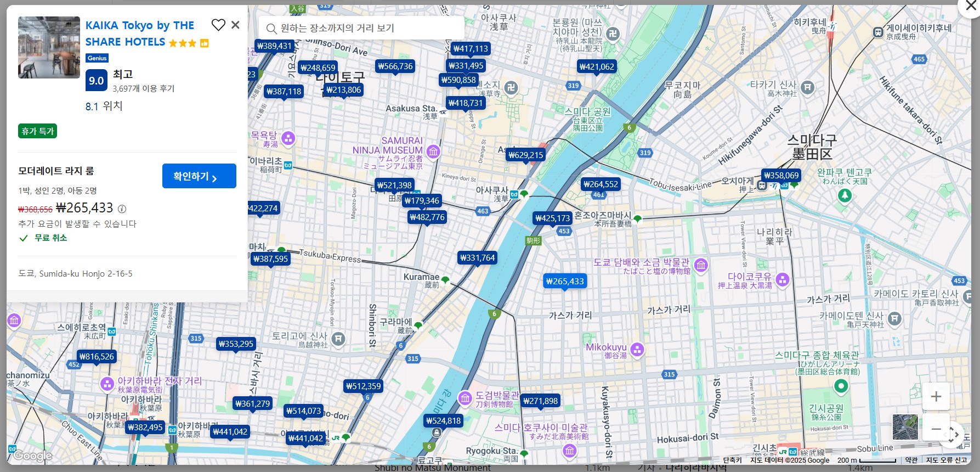Screen dimensions: 980x472
Task: Select the ₩387,595 price marker
Action: (270, 259)
